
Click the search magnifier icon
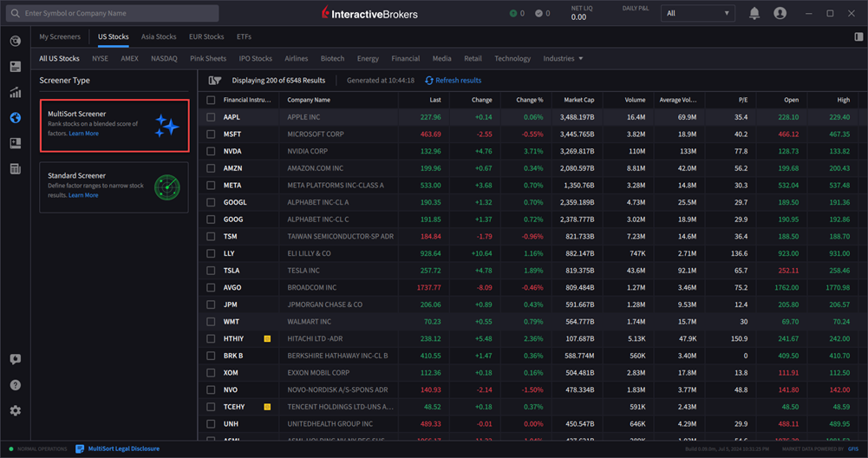pyautogui.click(x=15, y=13)
